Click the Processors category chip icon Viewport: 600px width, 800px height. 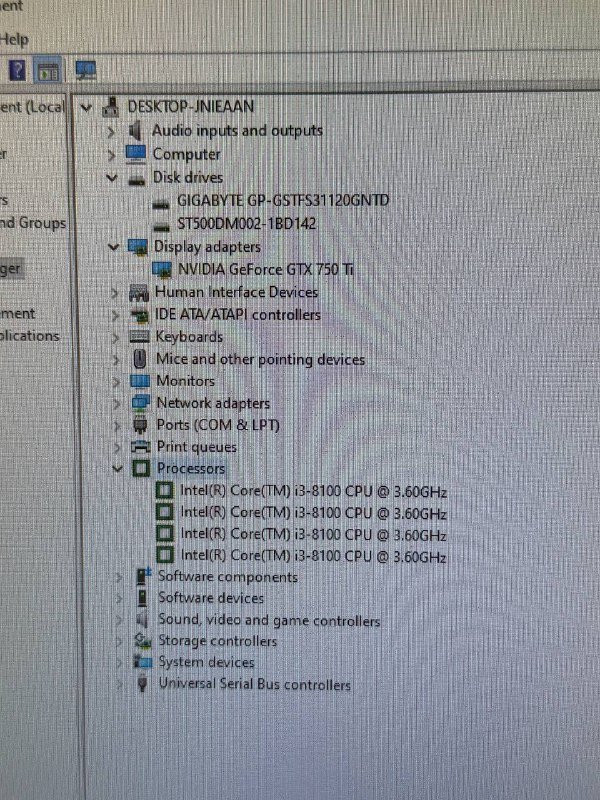[141, 468]
